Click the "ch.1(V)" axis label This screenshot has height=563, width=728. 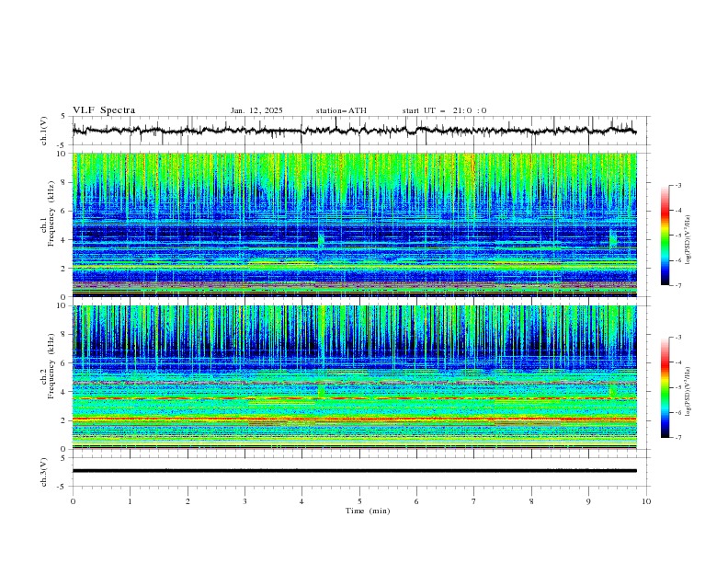[44, 131]
